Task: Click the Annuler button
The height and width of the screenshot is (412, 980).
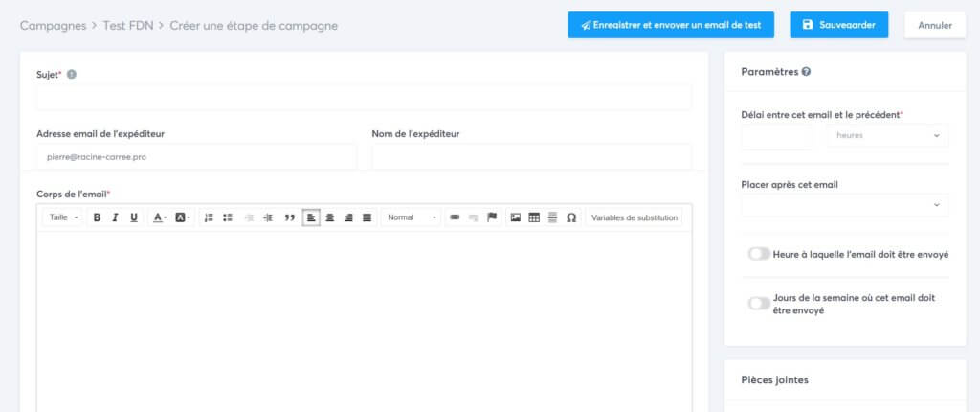Action: point(935,25)
